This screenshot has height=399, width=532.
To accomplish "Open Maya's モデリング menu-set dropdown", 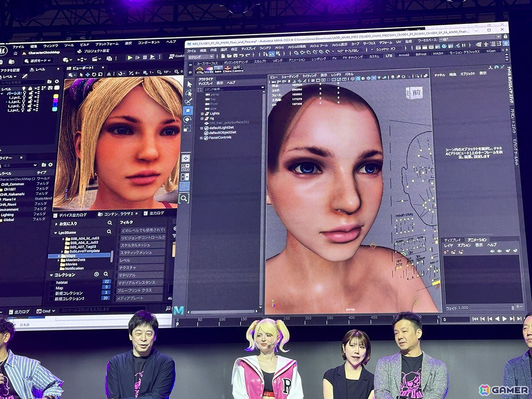I will [x=201, y=57].
